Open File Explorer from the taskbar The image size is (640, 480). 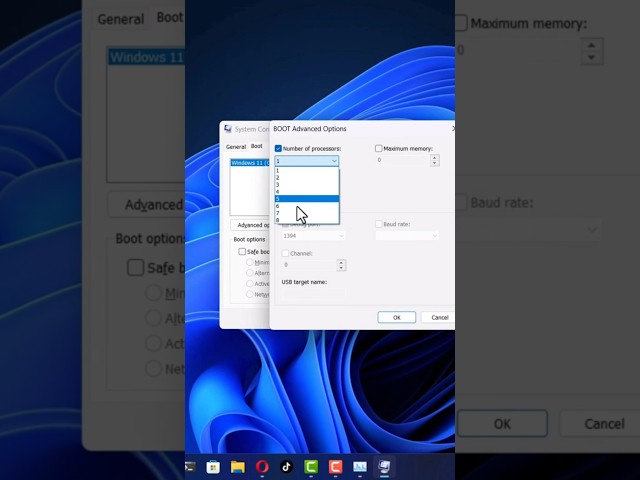[x=238, y=467]
